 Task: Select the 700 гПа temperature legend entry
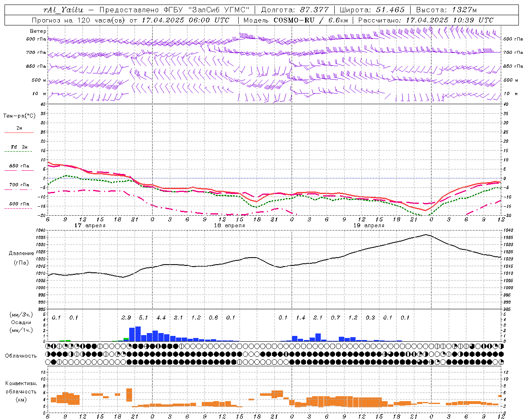19,185
